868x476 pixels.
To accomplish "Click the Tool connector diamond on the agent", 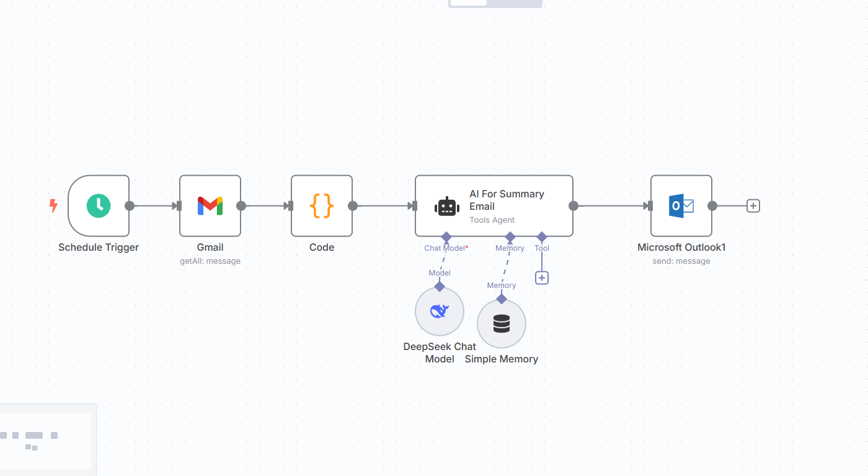I will (x=541, y=237).
